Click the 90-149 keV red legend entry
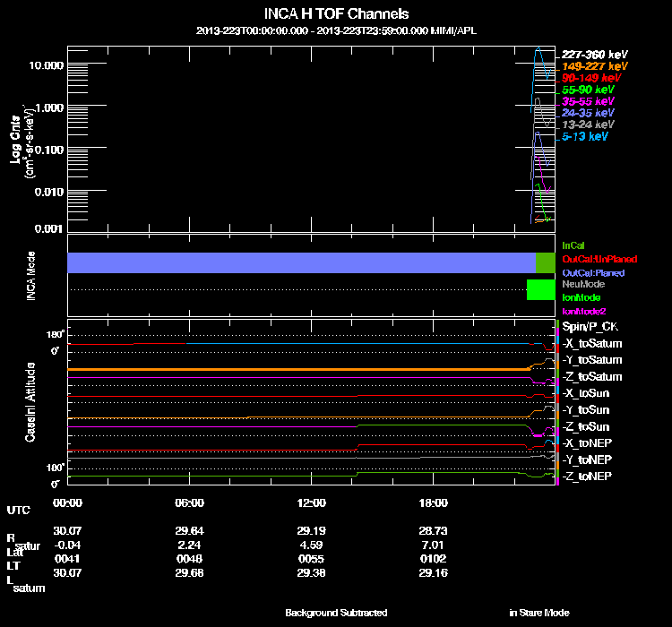Screen dimensions: 672x627 [587, 78]
